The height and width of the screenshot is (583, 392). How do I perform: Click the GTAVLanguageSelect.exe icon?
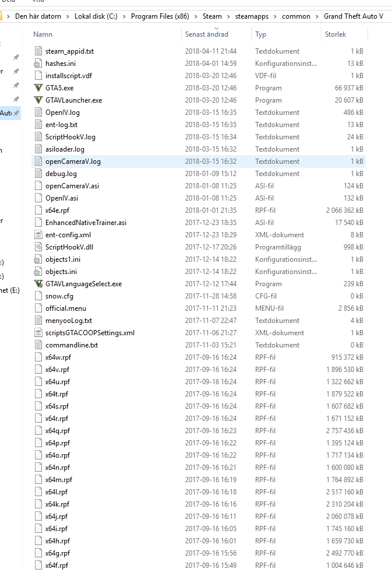pos(38,284)
